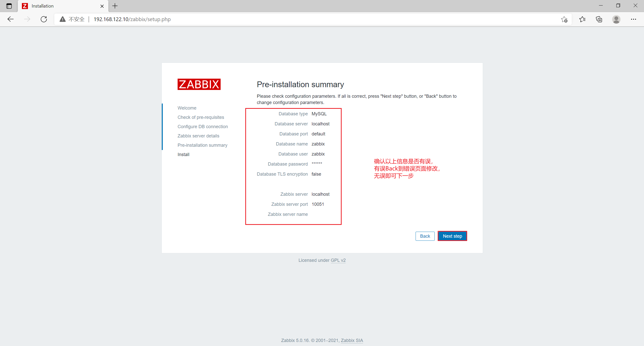Click the Zabbix favicon on the tab
This screenshot has width=644, height=346.
tap(25, 6)
